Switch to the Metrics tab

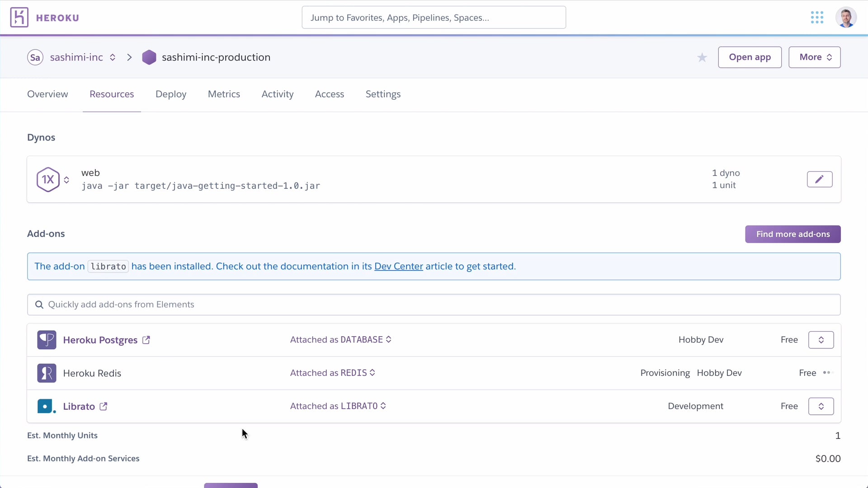(x=224, y=94)
